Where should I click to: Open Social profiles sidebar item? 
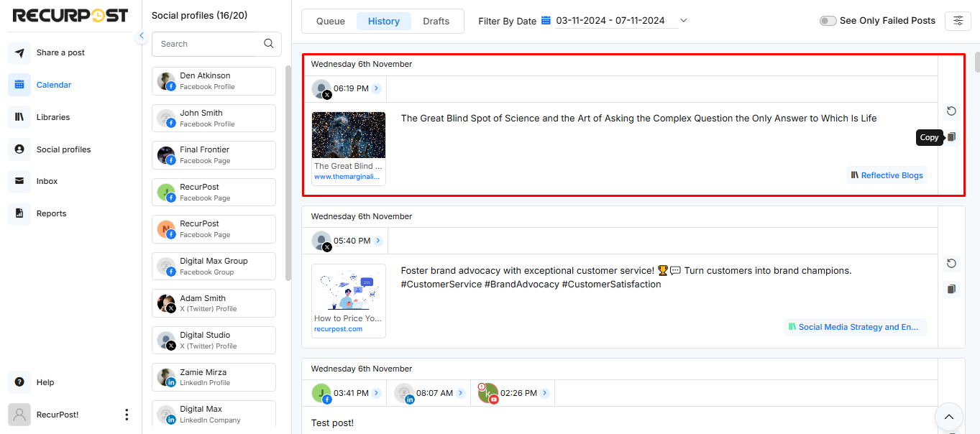(63, 149)
